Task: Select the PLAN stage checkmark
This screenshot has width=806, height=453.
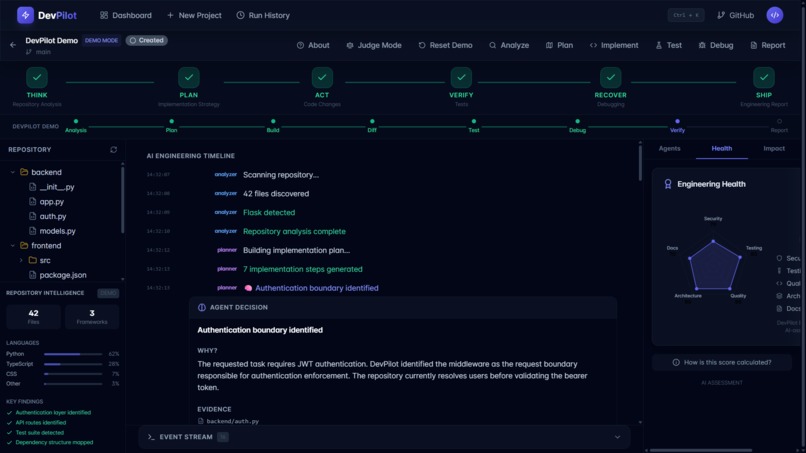Action: pos(189,78)
